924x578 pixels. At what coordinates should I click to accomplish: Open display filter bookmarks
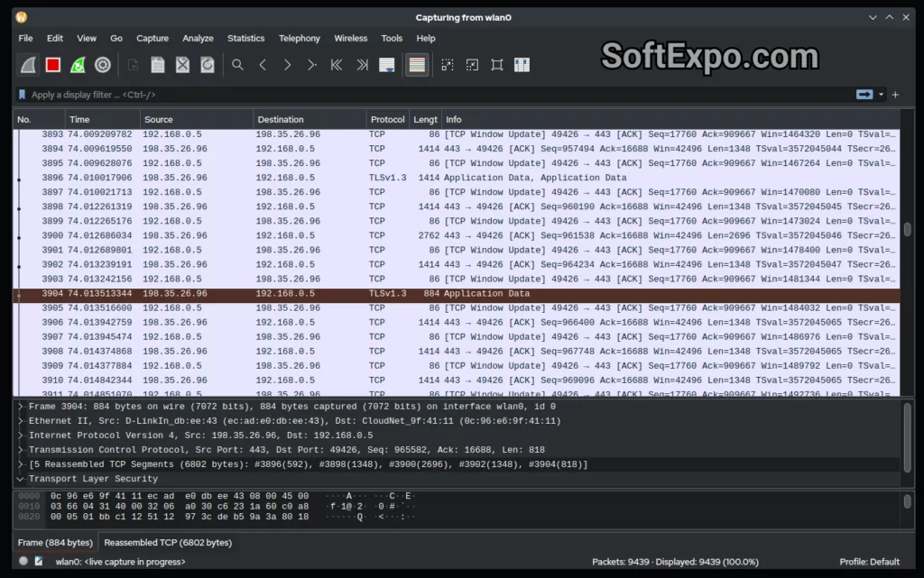point(21,95)
